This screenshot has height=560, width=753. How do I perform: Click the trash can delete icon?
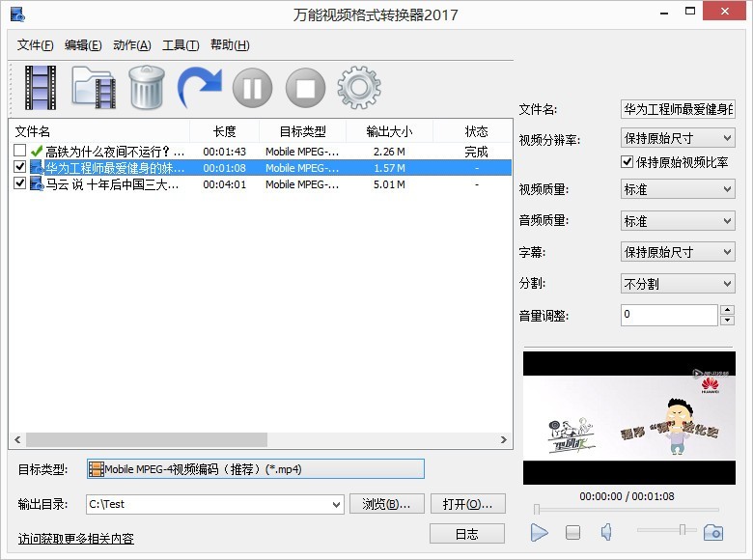(x=147, y=88)
